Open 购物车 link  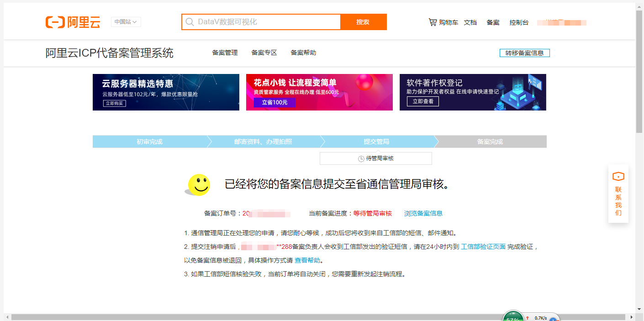point(449,22)
